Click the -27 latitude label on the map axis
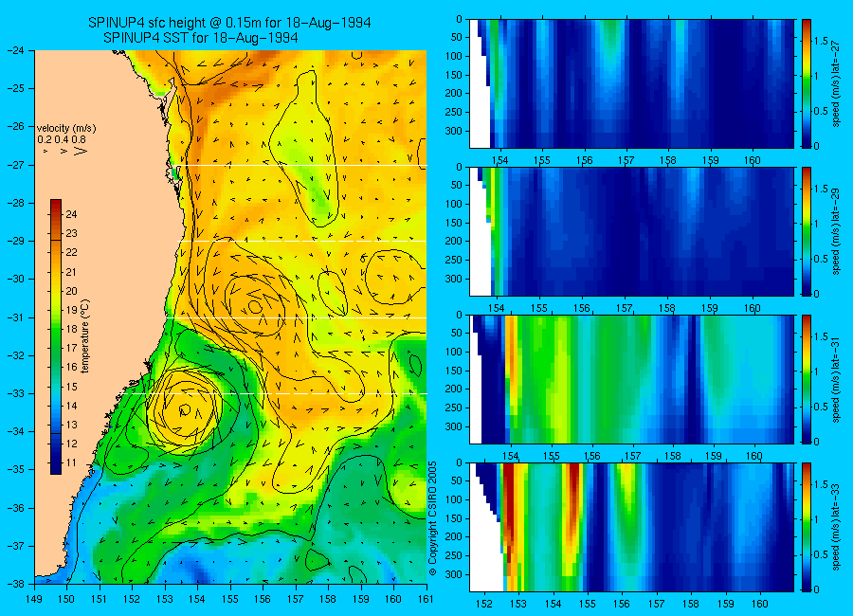Screen dimensions: 853x616 16,164
